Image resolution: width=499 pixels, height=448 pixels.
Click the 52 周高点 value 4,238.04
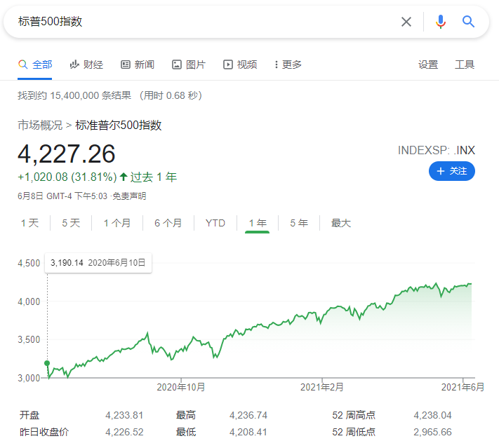click(432, 415)
